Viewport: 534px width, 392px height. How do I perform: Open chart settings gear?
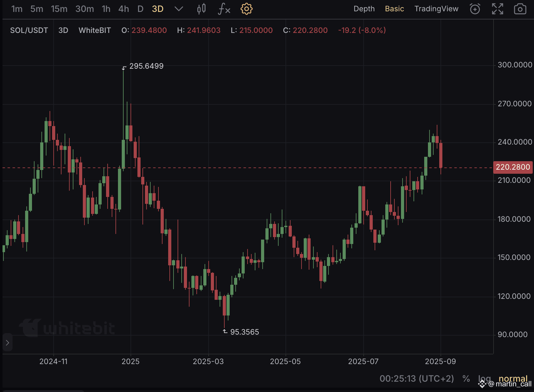(246, 9)
